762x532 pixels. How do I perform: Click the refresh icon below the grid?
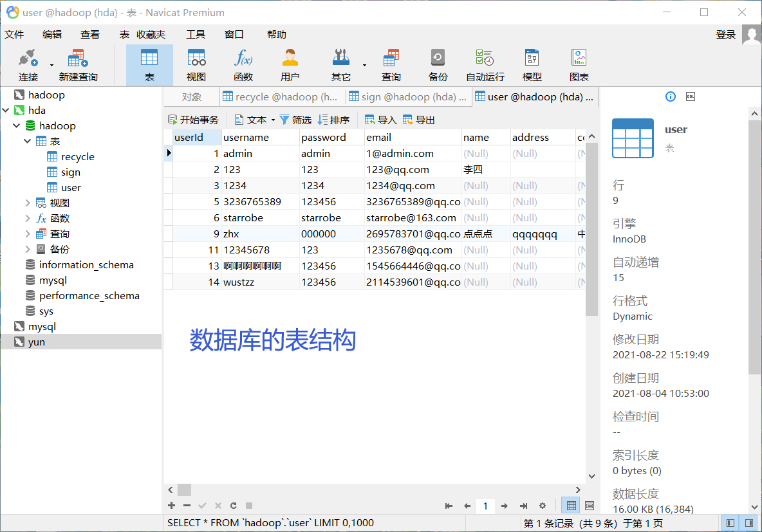[233, 506]
